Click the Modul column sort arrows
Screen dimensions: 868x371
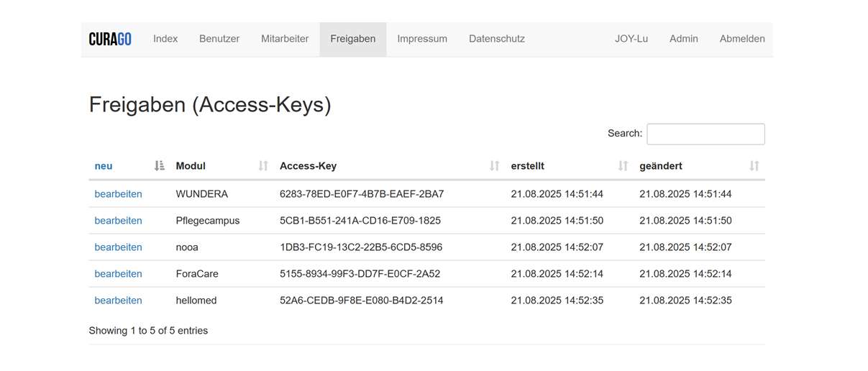pyautogui.click(x=263, y=166)
